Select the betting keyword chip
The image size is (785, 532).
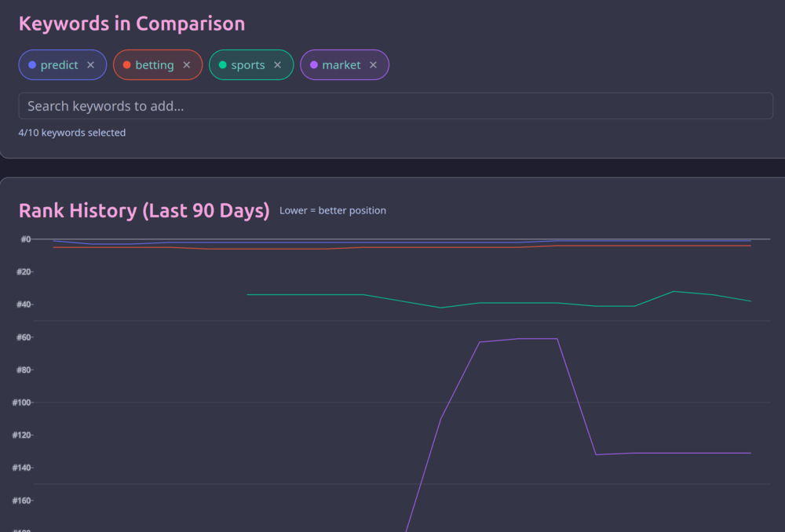point(155,64)
